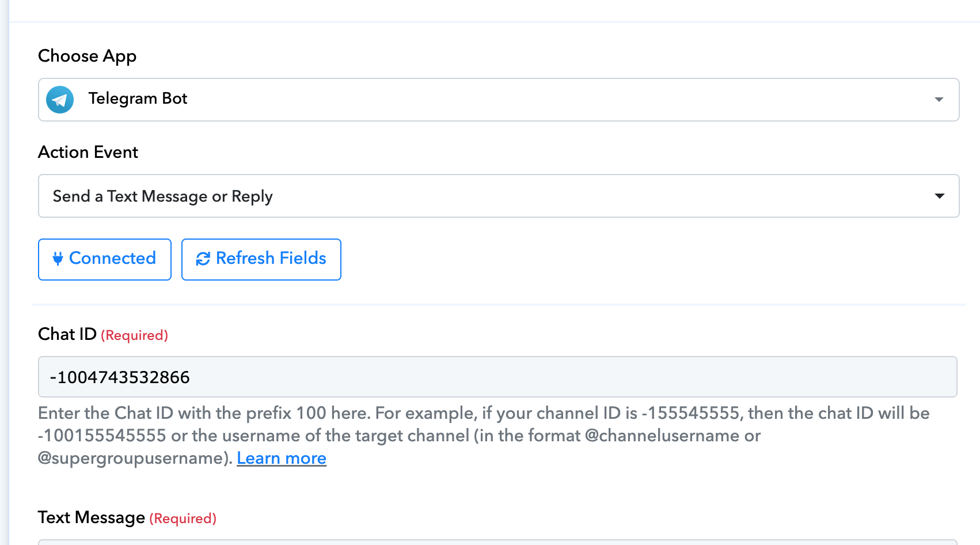Focus the Chat ID input field

tap(497, 377)
